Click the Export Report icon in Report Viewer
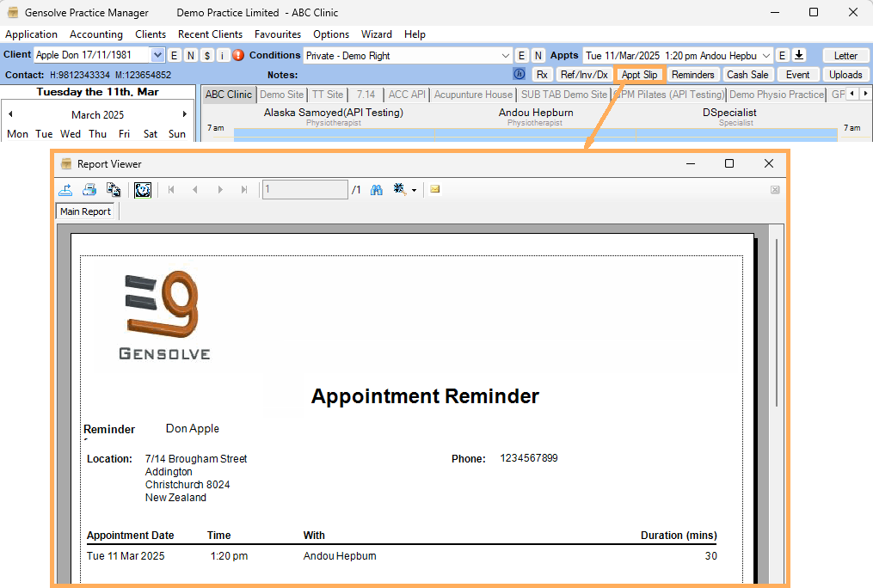 tap(65, 190)
